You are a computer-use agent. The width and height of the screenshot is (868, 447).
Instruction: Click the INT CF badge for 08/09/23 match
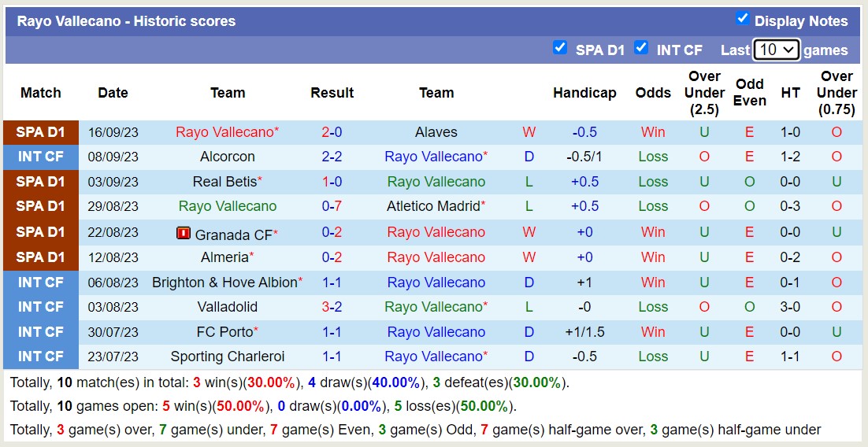pos(41,157)
